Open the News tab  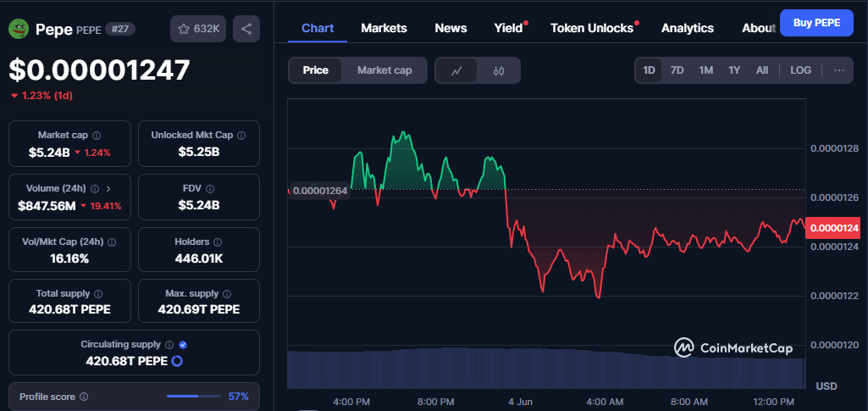(x=451, y=28)
